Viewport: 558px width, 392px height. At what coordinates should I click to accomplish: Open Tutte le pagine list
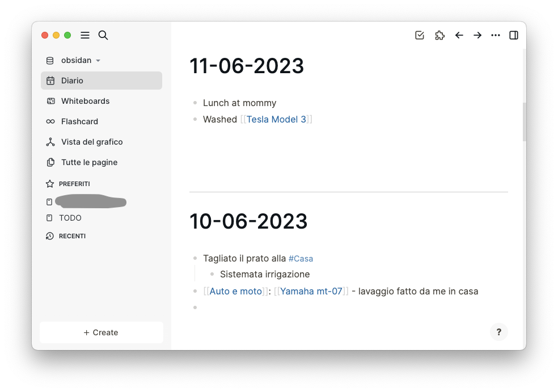pyautogui.click(x=102, y=162)
